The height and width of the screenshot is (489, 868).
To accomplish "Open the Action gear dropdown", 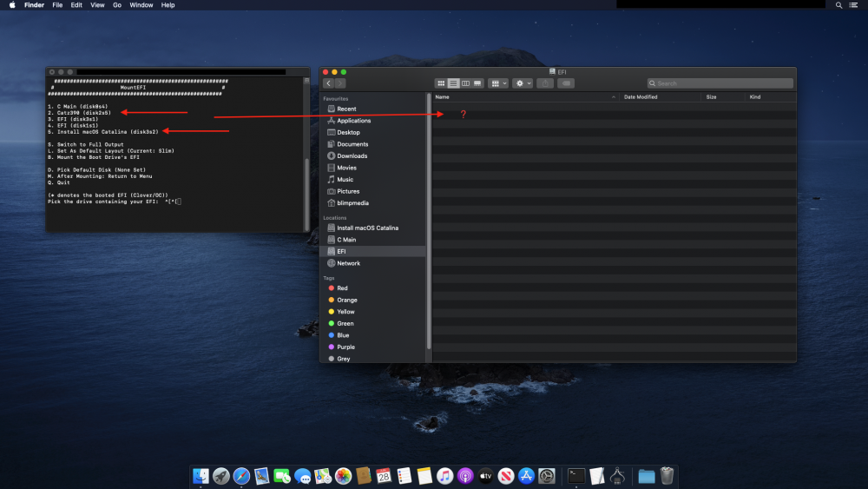I will (523, 83).
